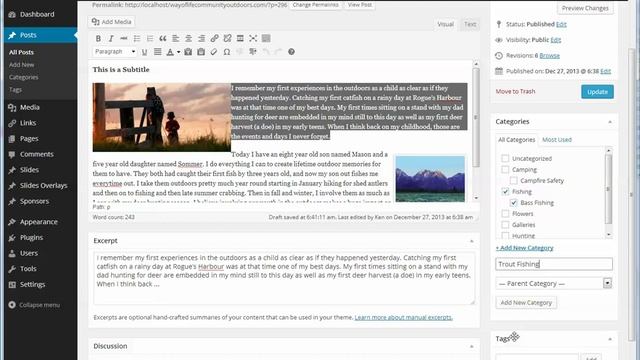Toggle bold formatting in the editor

[98, 38]
